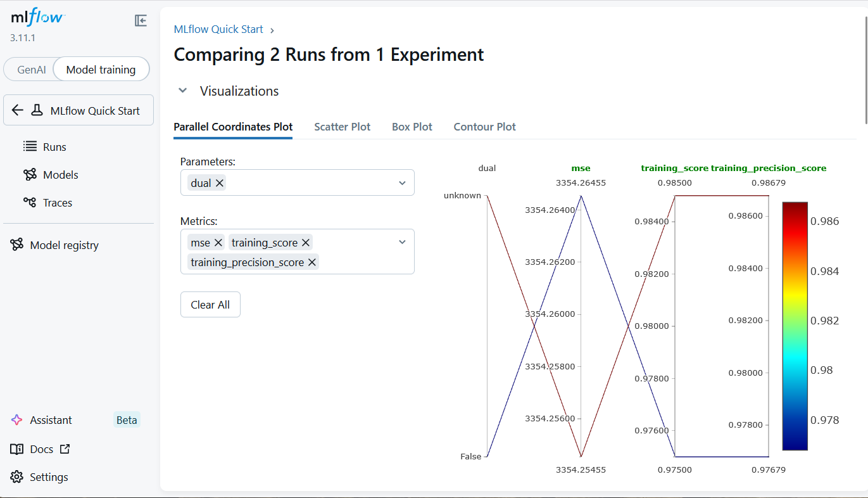
Task: Switch to the Contour Plot tab
Action: coord(485,127)
